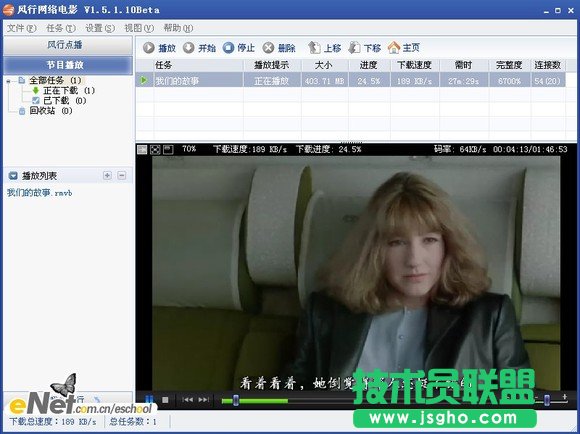Viewport: 580px width, 434px height.
Task: Click the 54(20) connections cell
Action: click(547, 80)
